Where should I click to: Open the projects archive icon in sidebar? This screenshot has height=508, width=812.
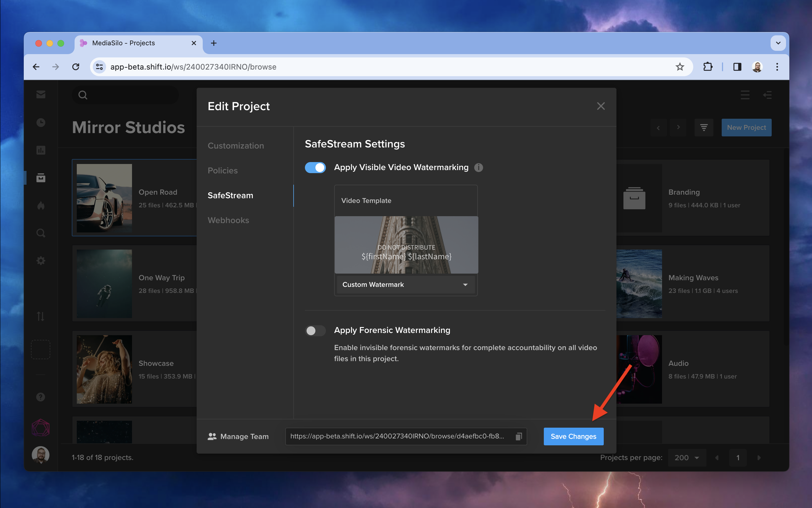coord(41,178)
